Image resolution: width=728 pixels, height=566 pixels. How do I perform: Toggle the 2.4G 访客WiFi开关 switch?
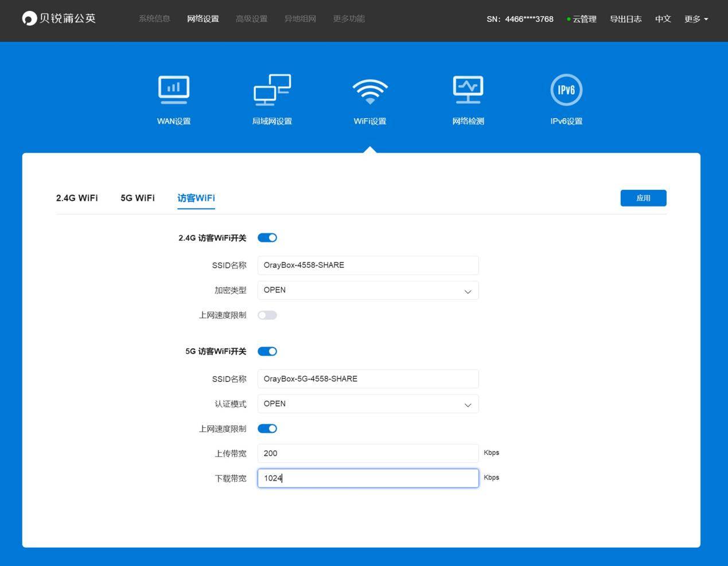pos(267,238)
